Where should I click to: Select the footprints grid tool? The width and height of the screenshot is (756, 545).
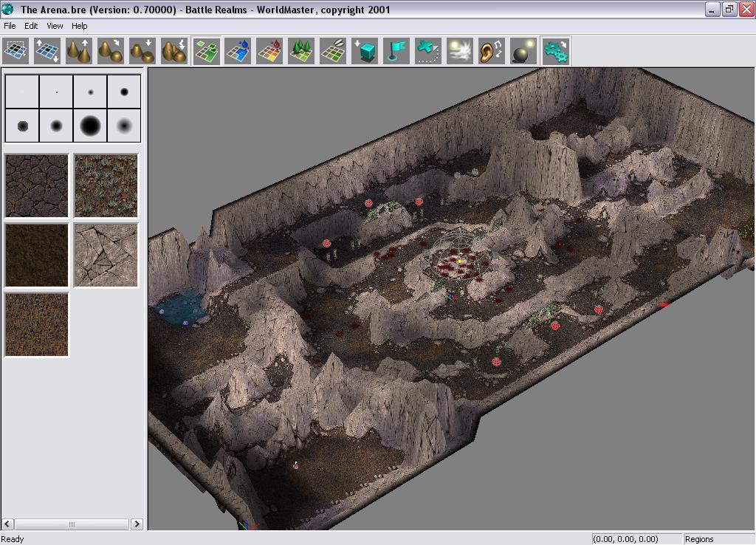tap(333, 51)
